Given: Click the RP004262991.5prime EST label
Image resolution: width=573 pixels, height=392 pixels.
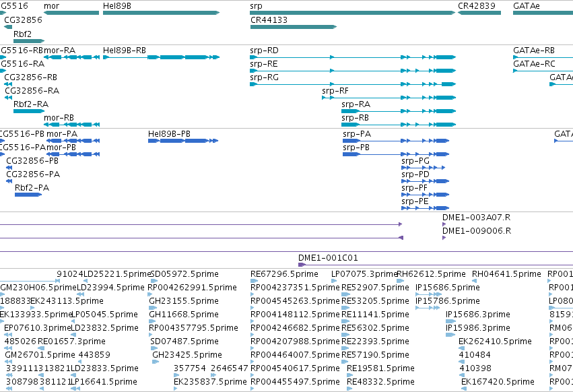Looking at the screenshot, I should 192,288.
